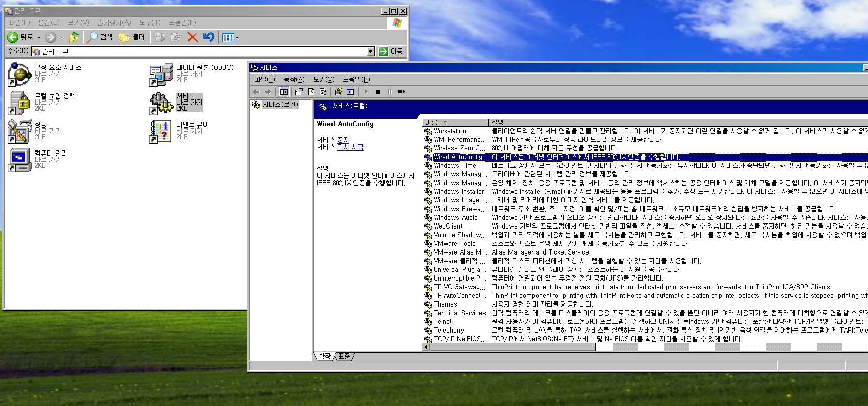Select the 성능 shortcut
868x406 pixels.
point(34,131)
